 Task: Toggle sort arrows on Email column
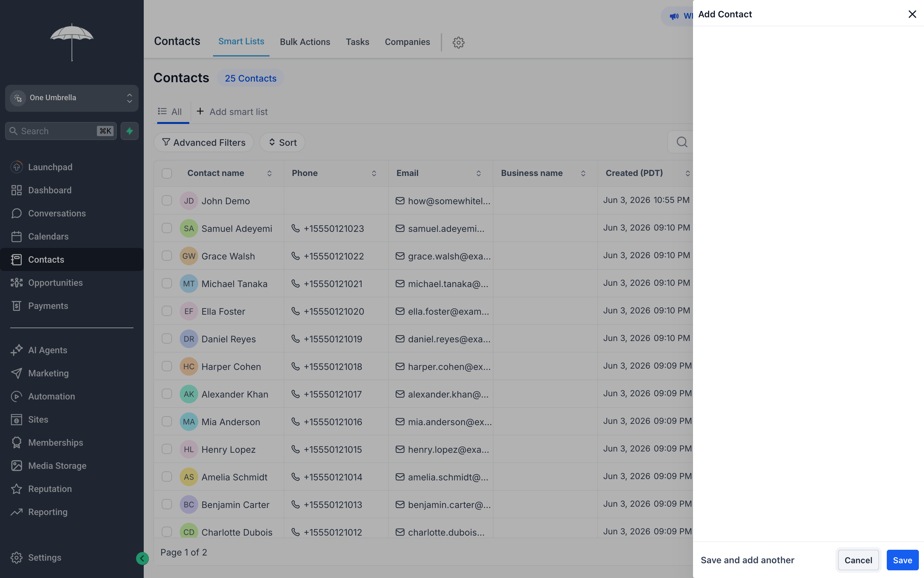[x=478, y=173]
